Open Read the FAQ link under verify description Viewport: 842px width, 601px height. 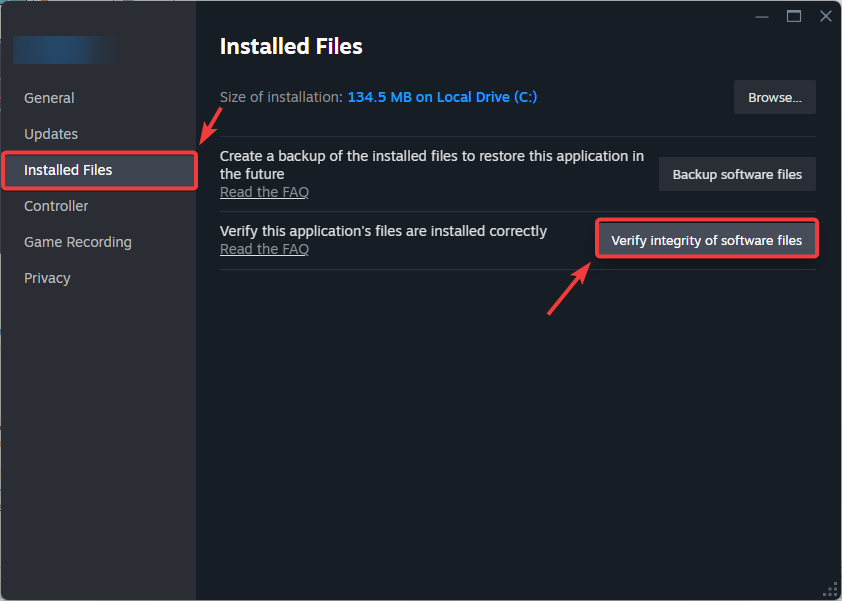tap(264, 249)
